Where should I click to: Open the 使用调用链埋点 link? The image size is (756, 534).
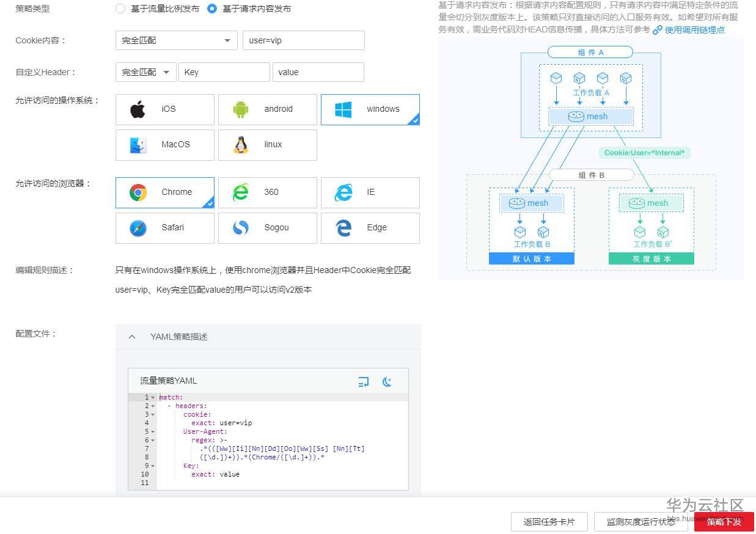click(x=694, y=29)
